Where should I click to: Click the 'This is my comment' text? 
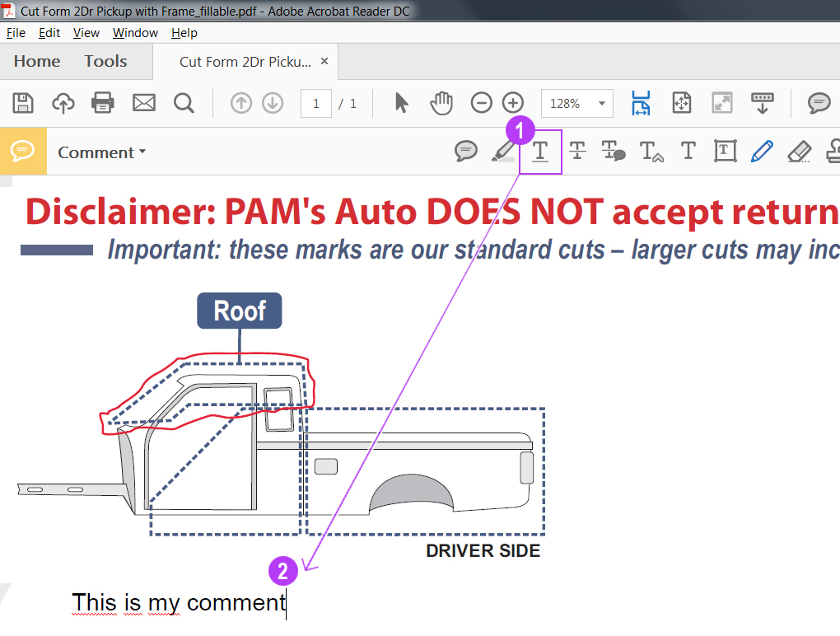179,603
